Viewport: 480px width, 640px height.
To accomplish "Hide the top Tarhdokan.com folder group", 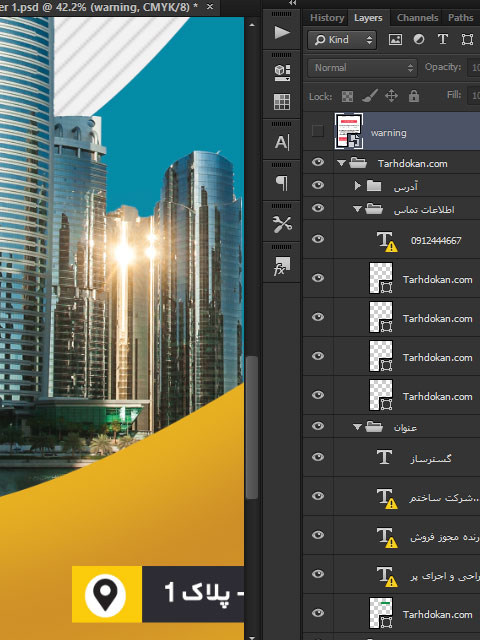I will click(x=318, y=162).
